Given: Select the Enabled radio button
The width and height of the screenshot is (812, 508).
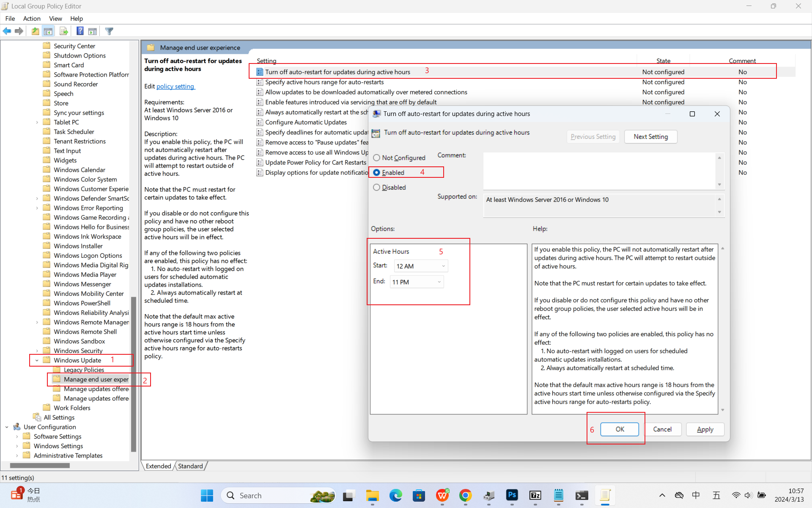Looking at the screenshot, I should [377, 172].
